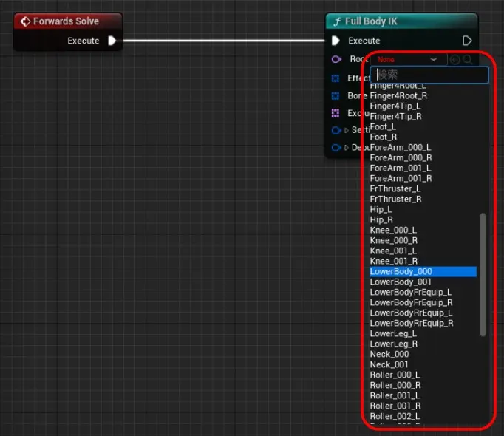Pick Neck_000 from the list

click(389, 355)
